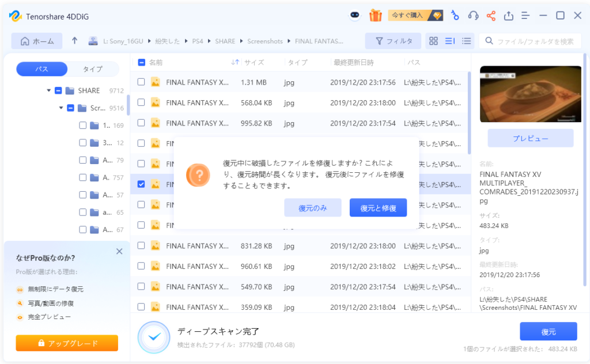Click the 359.09 KB file size text
This screenshot has width=590, height=364.
(x=256, y=307)
